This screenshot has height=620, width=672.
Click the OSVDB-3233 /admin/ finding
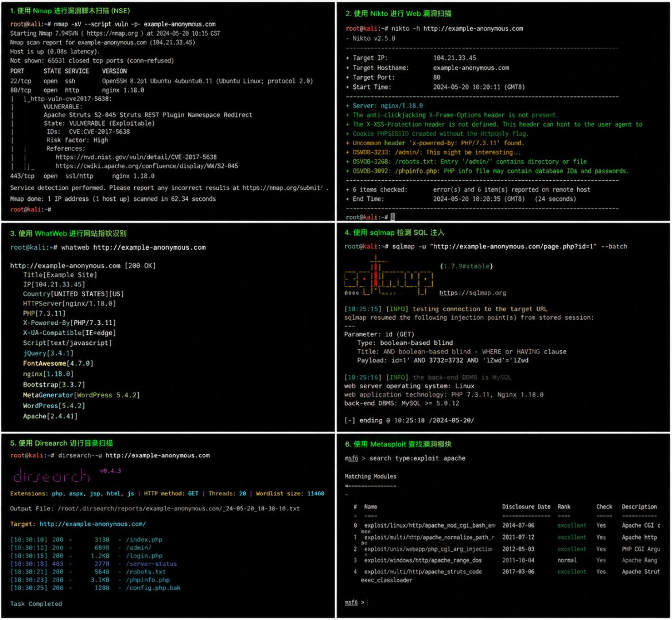433,152
